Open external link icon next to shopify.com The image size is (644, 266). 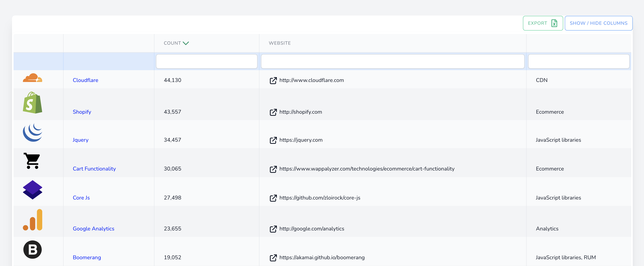[x=273, y=112]
